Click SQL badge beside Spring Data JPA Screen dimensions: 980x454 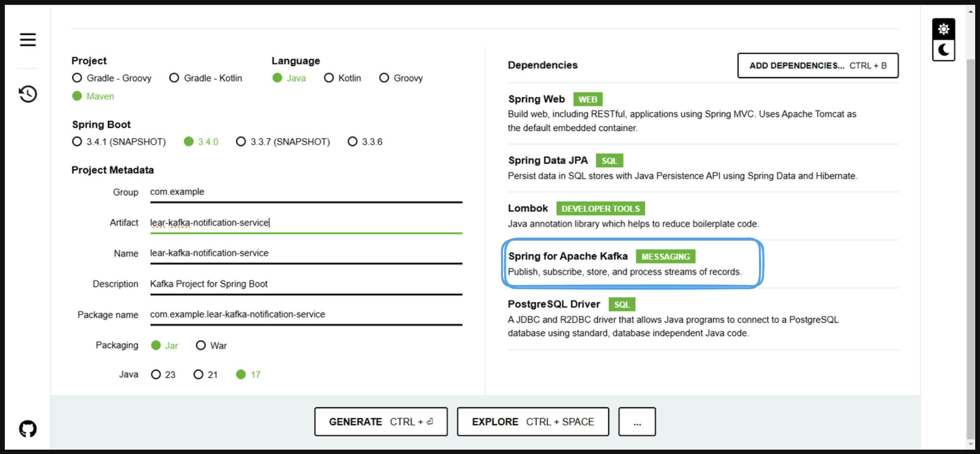[x=609, y=161]
